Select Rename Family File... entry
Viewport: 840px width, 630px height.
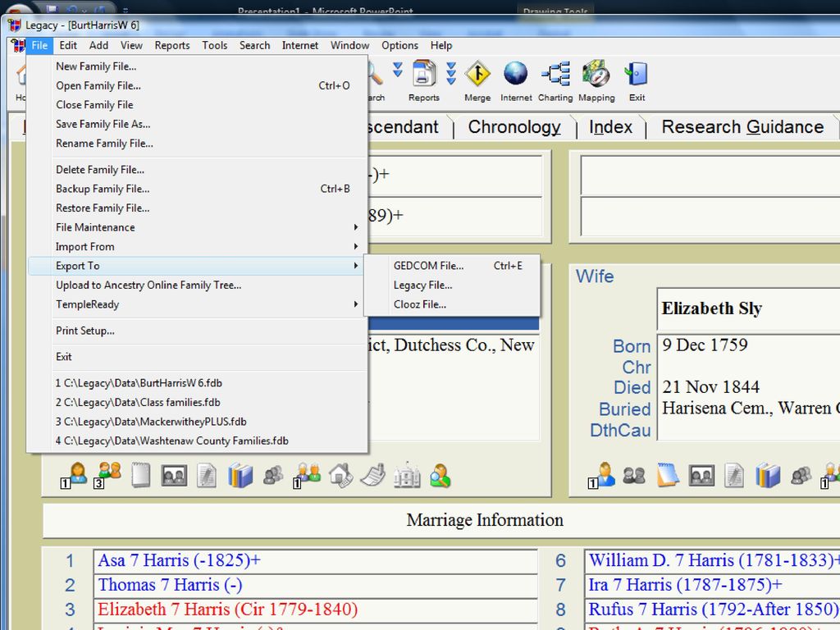(197, 144)
